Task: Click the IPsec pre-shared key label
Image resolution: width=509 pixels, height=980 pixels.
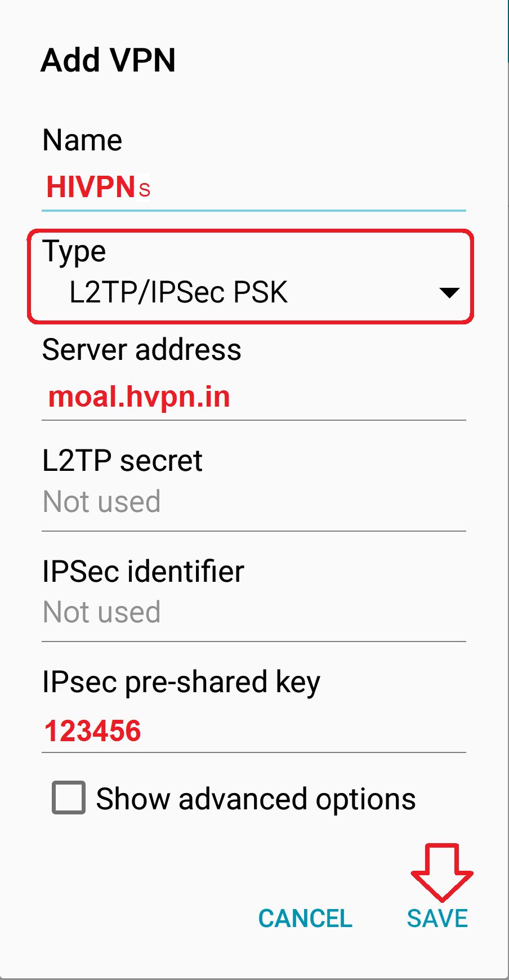Action: tap(181, 683)
